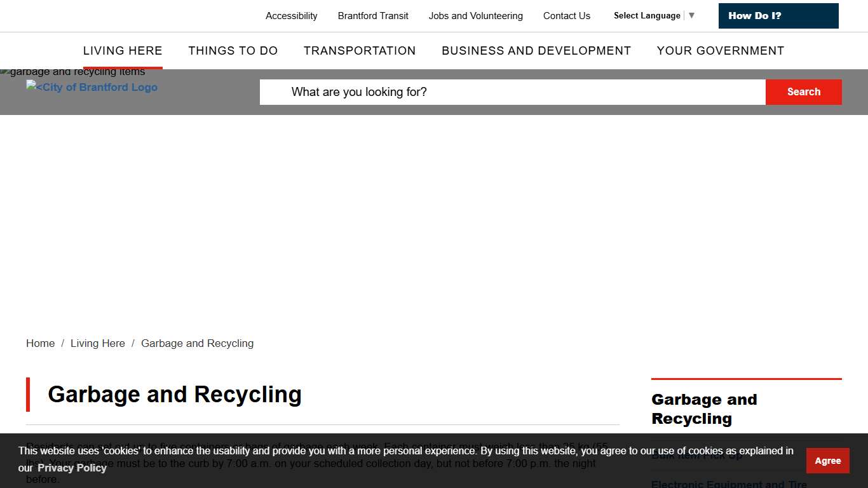
Task: Visit the Accessibility page
Action: (291, 15)
